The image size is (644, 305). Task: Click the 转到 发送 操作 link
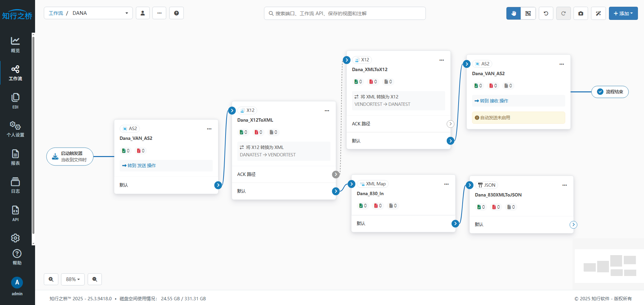tap(139, 165)
